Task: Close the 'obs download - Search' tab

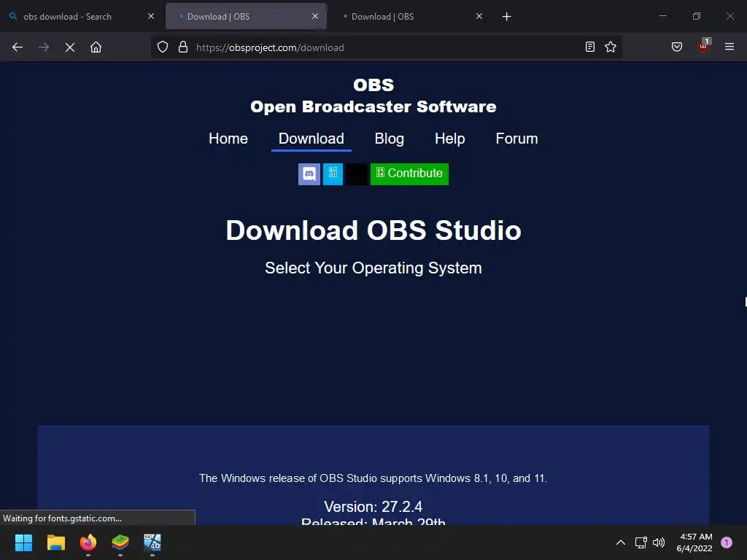Action: [x=151, y=16]
